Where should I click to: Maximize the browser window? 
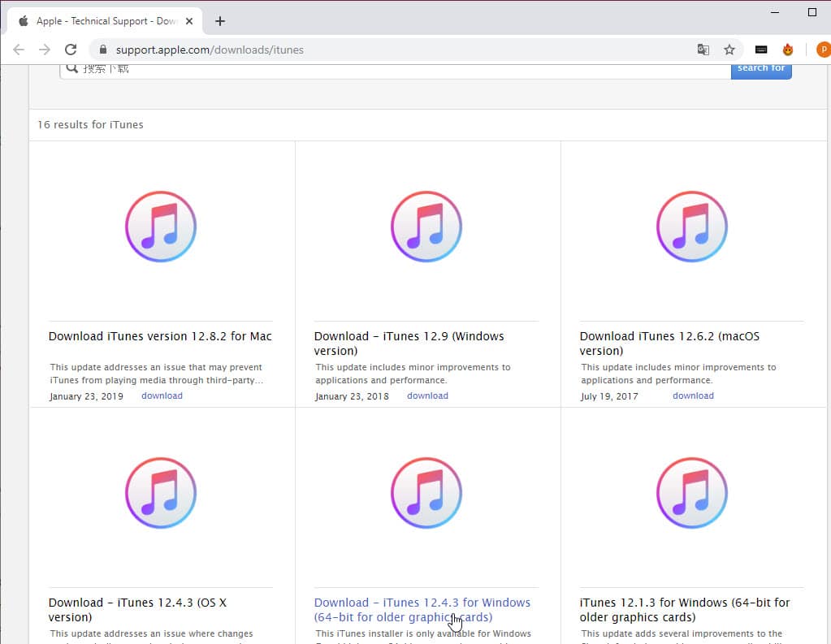click(x=812, y=12)
